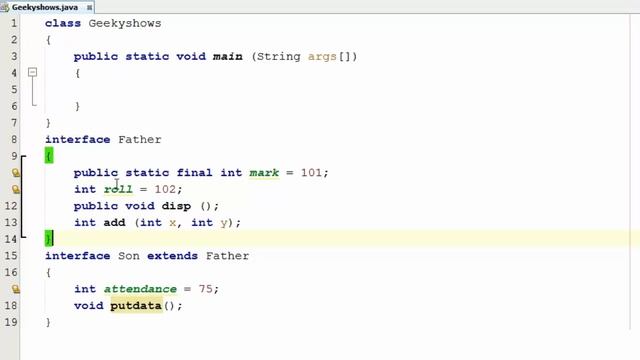Click the Java file icon on the tab
This screenshot has width=640, height=360.
(x=5, y=7)
